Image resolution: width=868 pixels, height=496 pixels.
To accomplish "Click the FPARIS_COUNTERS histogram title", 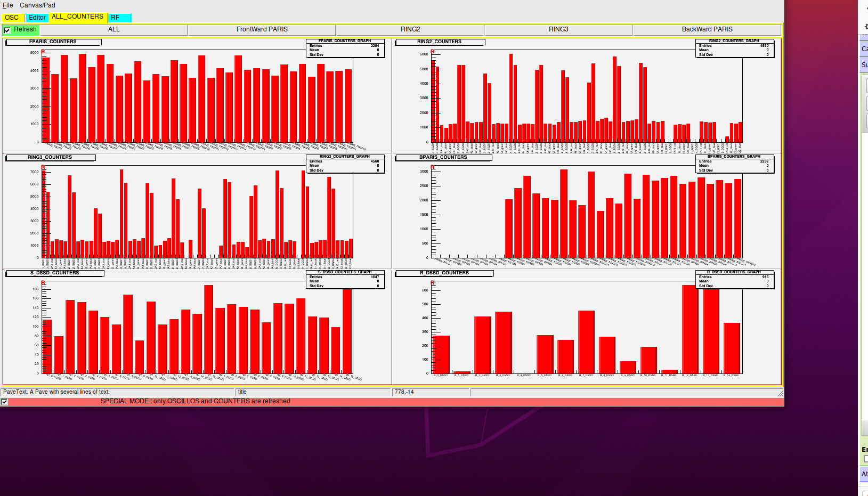I will click(x=53, y=42).
